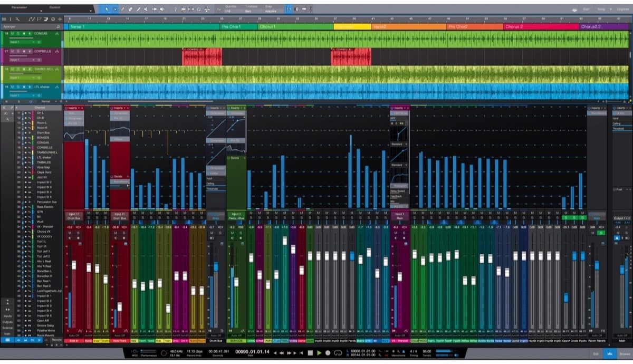The height and width of the screenshot is (364, 633).
Task: Select the Eraser tool in the toolbar
Action: pos(130,9)
